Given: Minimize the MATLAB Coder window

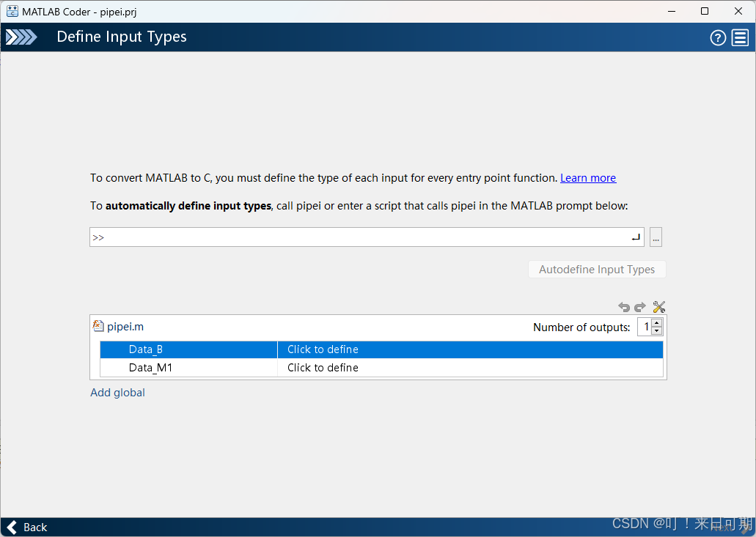Looking at the screenshot, I should (672, 11).
